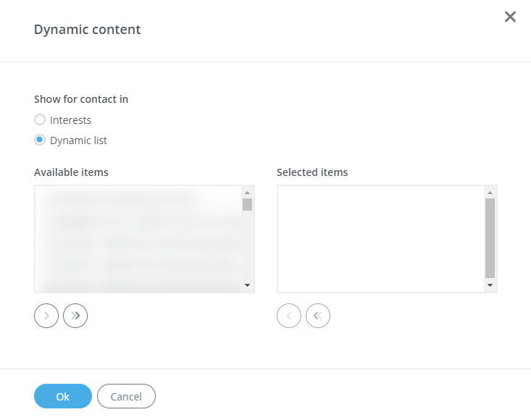This screenshot has width=531, height=420.
Task: Move all items right with double arrow
Action: coord(75,316)
